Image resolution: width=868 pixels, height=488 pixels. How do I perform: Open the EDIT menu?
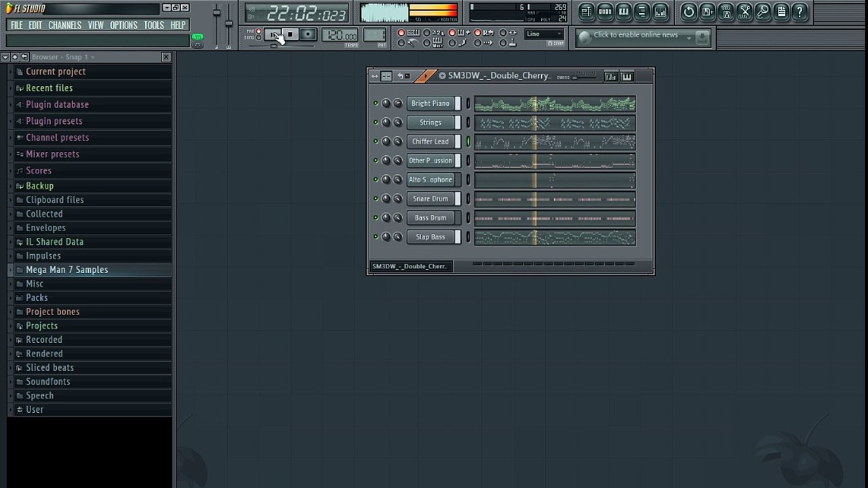[x=35, y=25]
